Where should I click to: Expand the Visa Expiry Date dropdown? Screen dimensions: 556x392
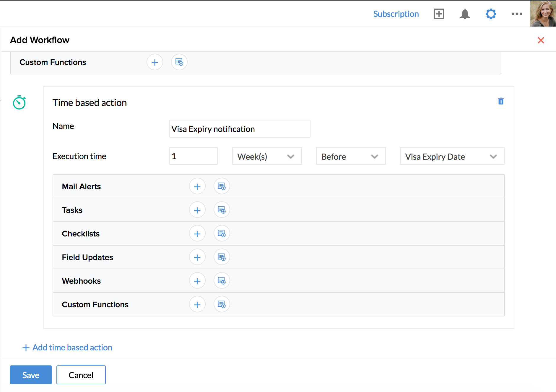(x=452, y=156)
